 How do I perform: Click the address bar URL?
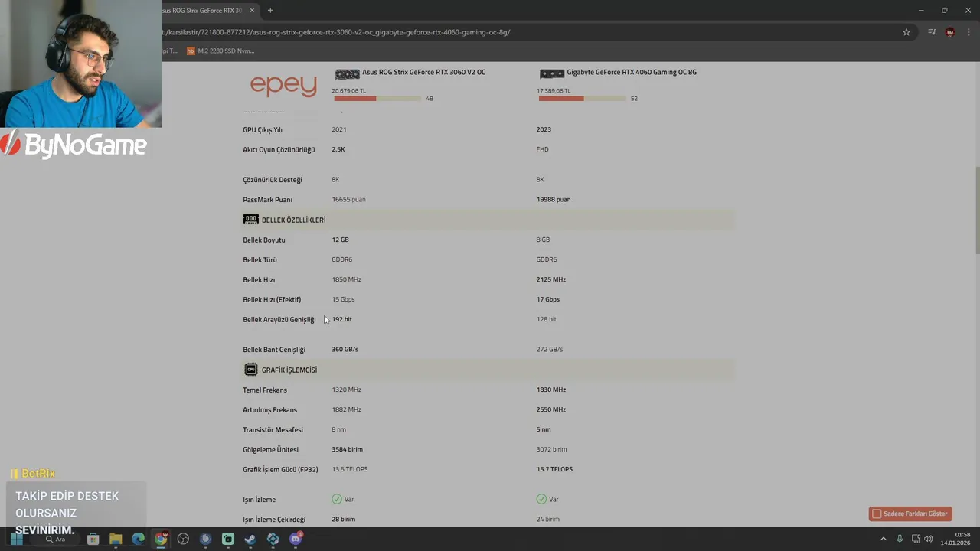coord(337,32)
